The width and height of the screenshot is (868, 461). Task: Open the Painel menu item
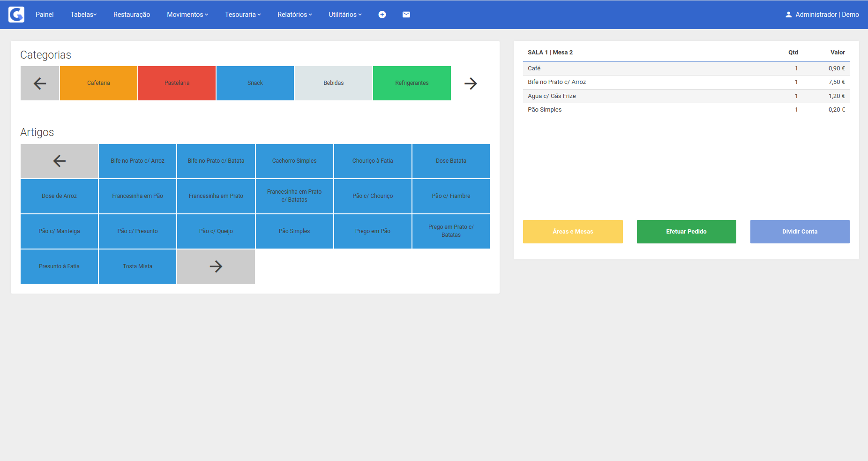(45, 15)
